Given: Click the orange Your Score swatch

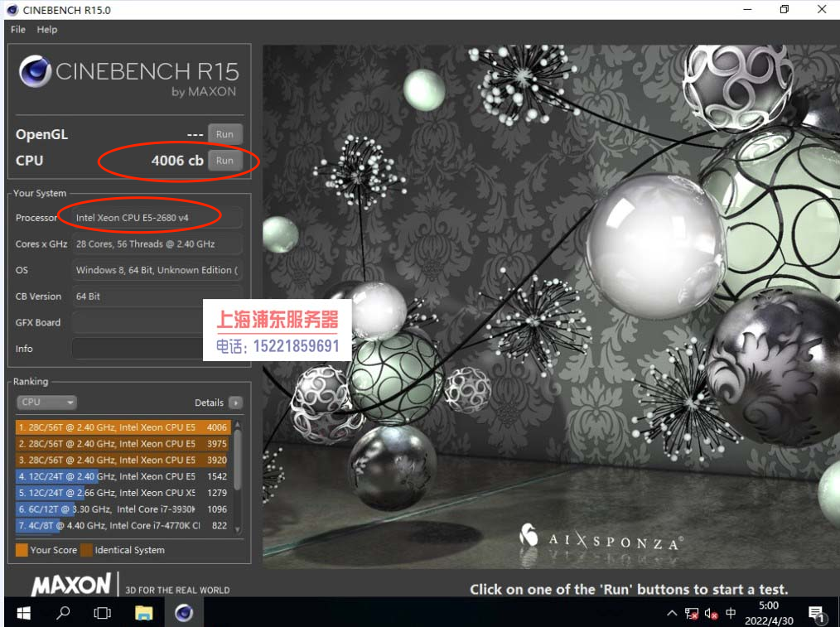Looking at the screenshot, I should click(22, 550).
